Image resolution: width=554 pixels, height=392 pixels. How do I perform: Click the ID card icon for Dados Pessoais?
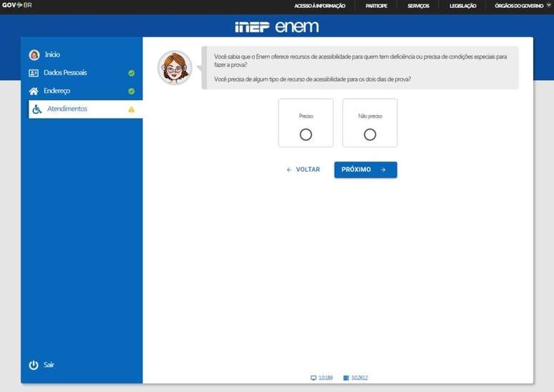pyautogui.click(x=34, y=73)
